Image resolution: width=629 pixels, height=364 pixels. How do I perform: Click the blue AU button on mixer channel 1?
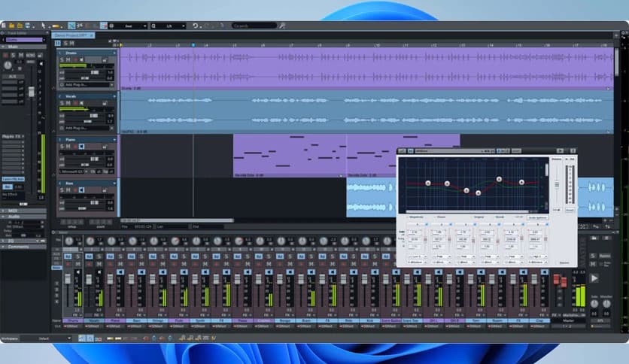(68, 256)
